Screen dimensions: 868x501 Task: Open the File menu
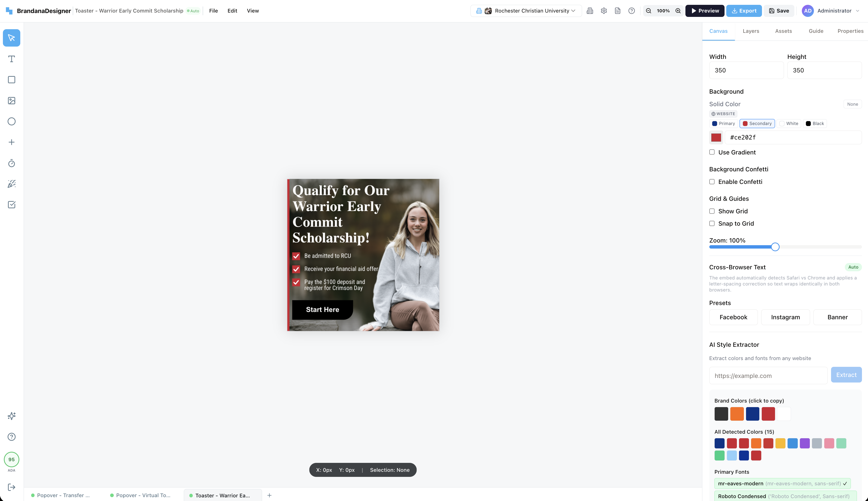pos(213,11)
